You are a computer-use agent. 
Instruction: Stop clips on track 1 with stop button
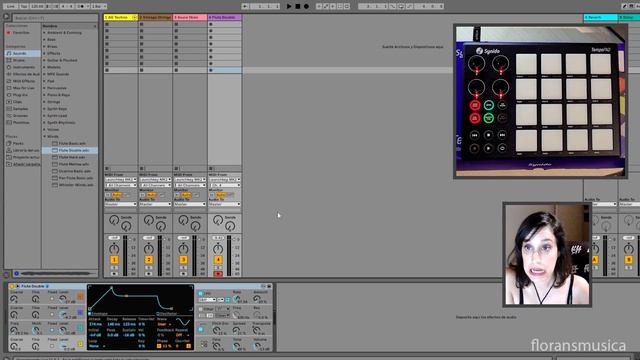pyautogui.click(x=107, y=169)
